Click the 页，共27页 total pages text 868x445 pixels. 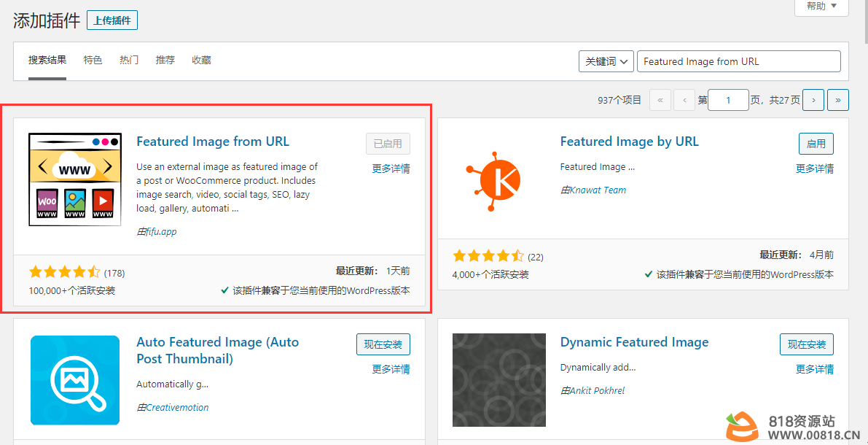click(x=775, y=100)
